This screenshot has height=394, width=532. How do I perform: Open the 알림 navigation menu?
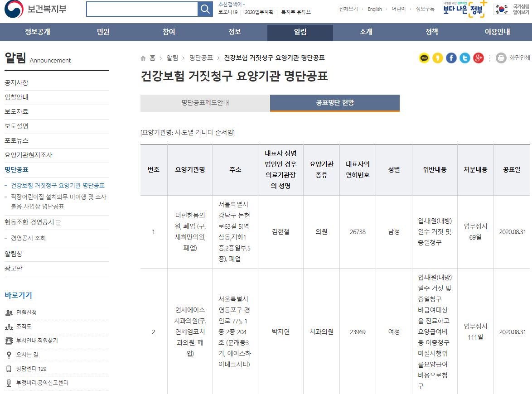point(299,33)
